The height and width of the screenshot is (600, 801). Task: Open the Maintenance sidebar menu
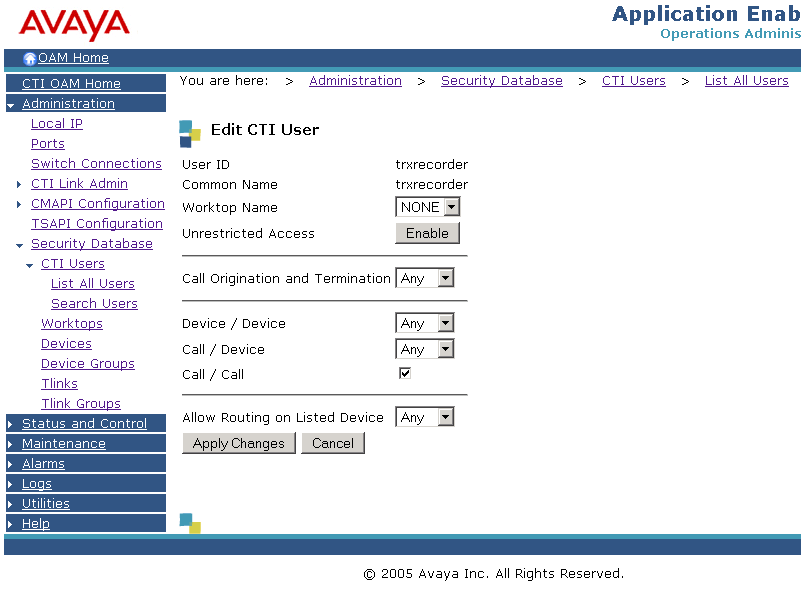tap(64, 443)
